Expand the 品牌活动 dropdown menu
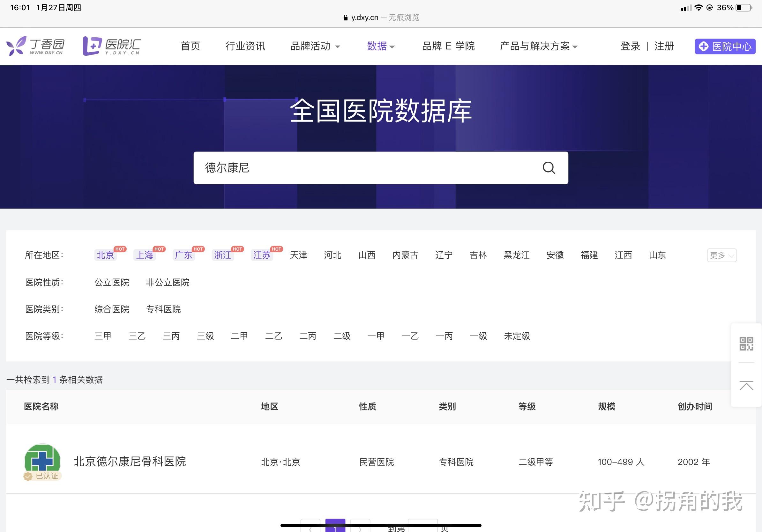Viewport: 762px width, 532px height. [x=315, y=46]
